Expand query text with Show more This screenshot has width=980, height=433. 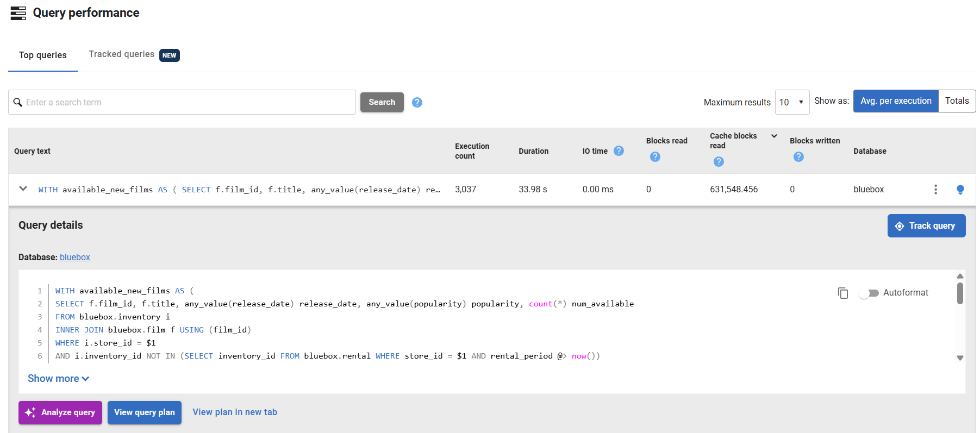pos(58,379)
